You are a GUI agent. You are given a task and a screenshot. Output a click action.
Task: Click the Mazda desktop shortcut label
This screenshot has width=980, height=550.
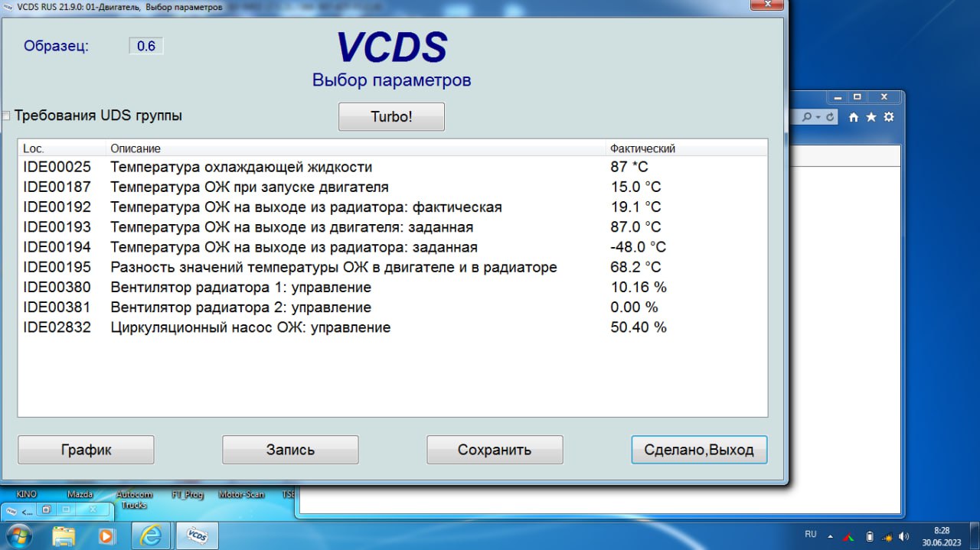click(80, 494)
